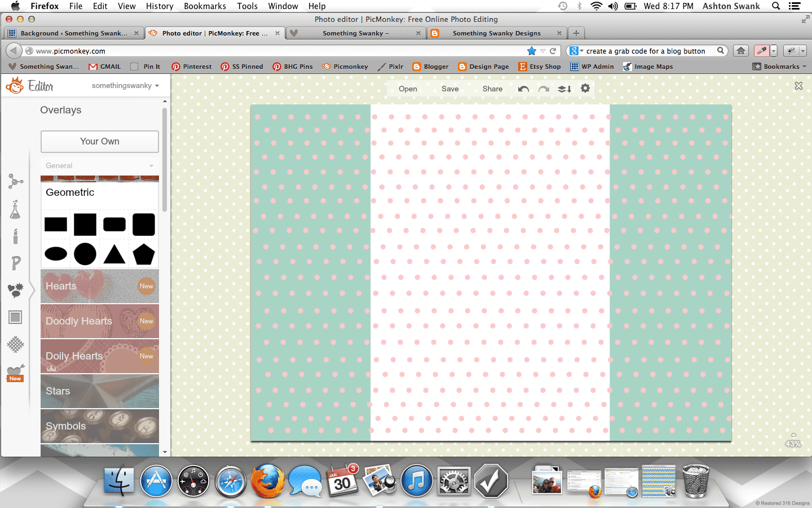This screenshot has height=508, width=812.
Task: Click the flatten layers icon
Action: point(564,89)
